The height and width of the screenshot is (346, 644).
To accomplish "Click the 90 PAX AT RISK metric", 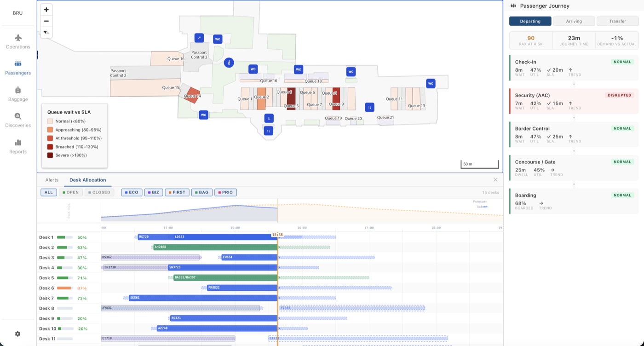I will 531,40.
